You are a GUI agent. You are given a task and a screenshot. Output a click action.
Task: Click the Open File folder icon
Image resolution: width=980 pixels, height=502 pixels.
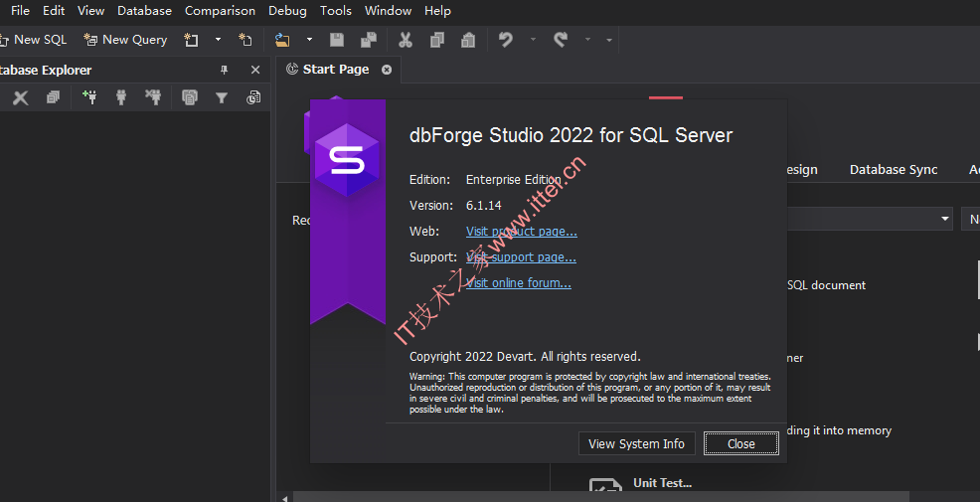[x=282, y=40]
